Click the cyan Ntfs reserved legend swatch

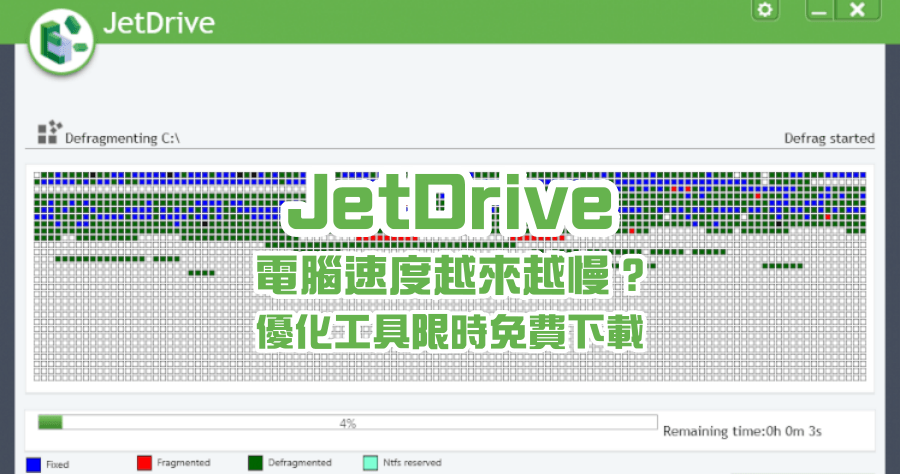[x=370, y=463]
